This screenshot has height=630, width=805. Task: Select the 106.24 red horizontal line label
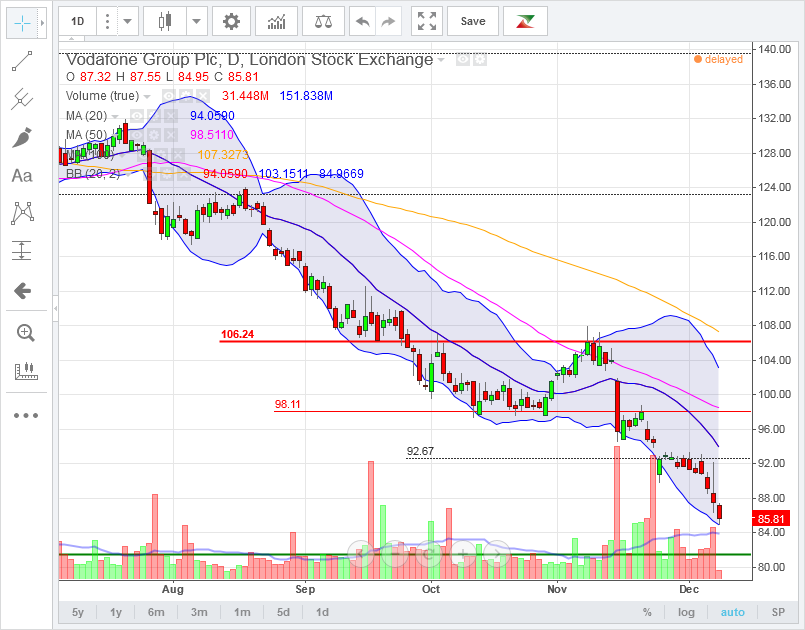click(x=237, y=334)
